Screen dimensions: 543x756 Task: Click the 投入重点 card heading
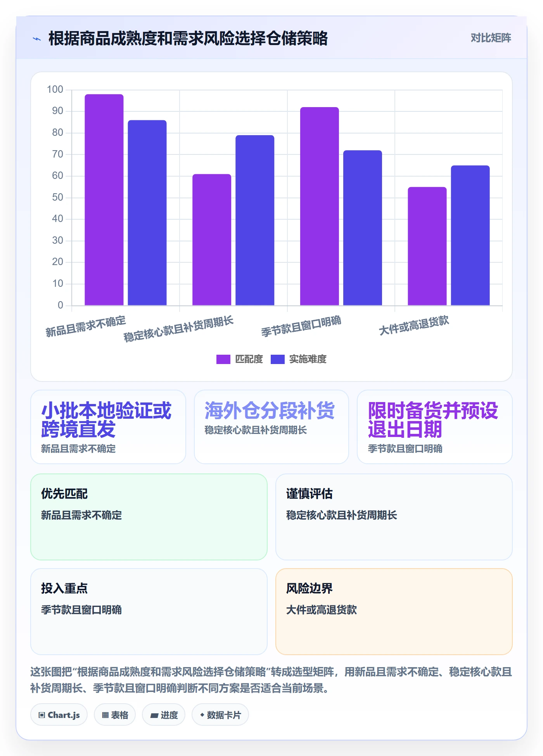click(64, 588)
